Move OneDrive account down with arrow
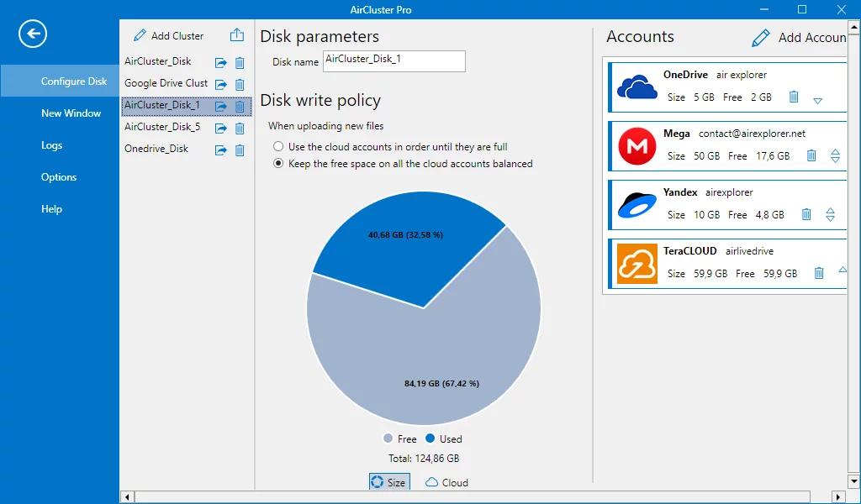This screenshot has width=861, height=504. pos(817,101)
